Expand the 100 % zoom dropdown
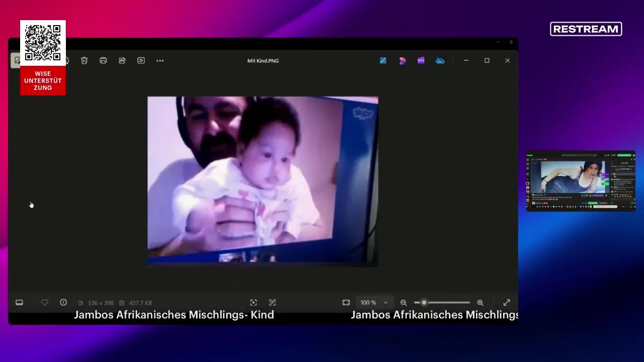The width and height of the screenshot is (644, 362). pyautogui.click(x=374, y=303)
